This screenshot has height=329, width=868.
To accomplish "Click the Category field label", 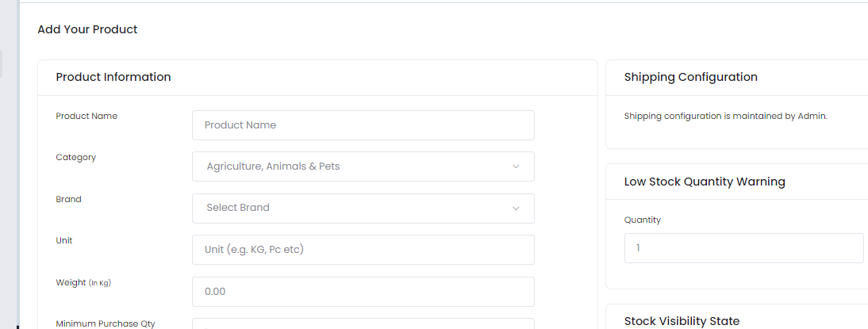I will [76, 157].
